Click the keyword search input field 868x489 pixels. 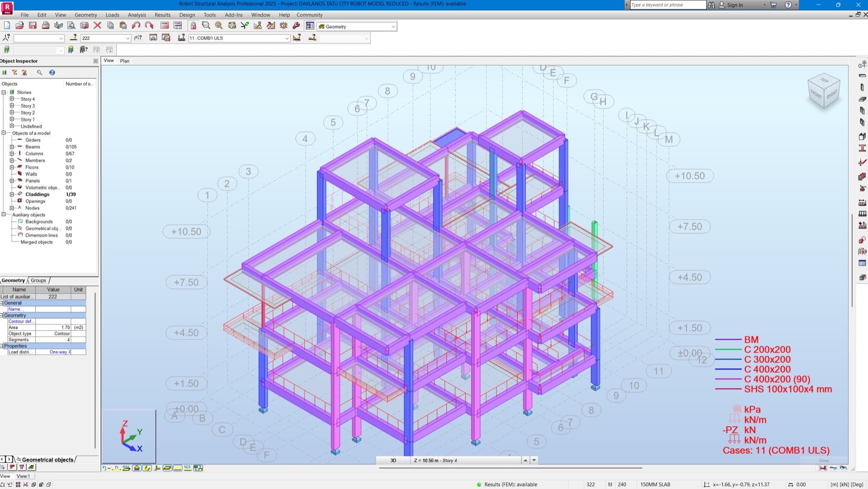tap(668, 5)
